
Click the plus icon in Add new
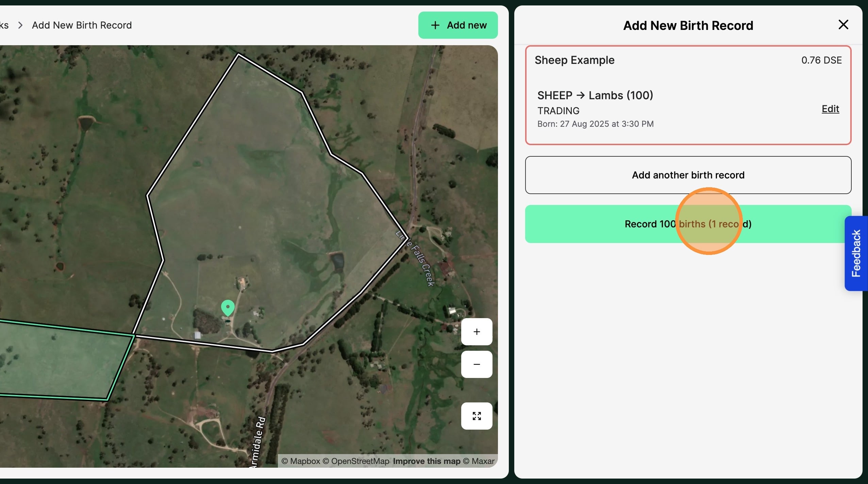point(435,25)
